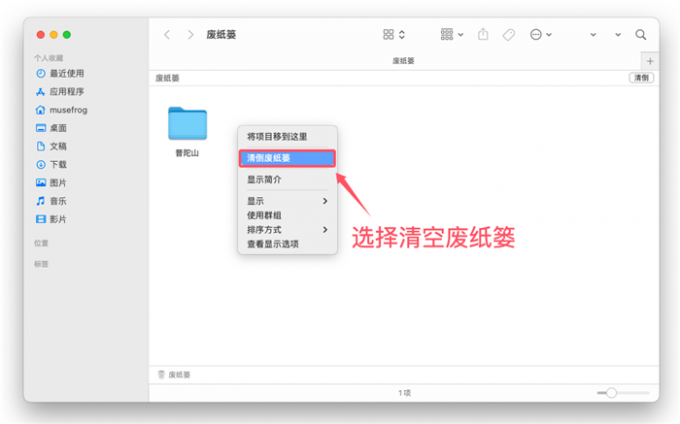Screen dimensions: 680x424
Task: Click the 位置 sidebar section header
Action: click(41, 243)
